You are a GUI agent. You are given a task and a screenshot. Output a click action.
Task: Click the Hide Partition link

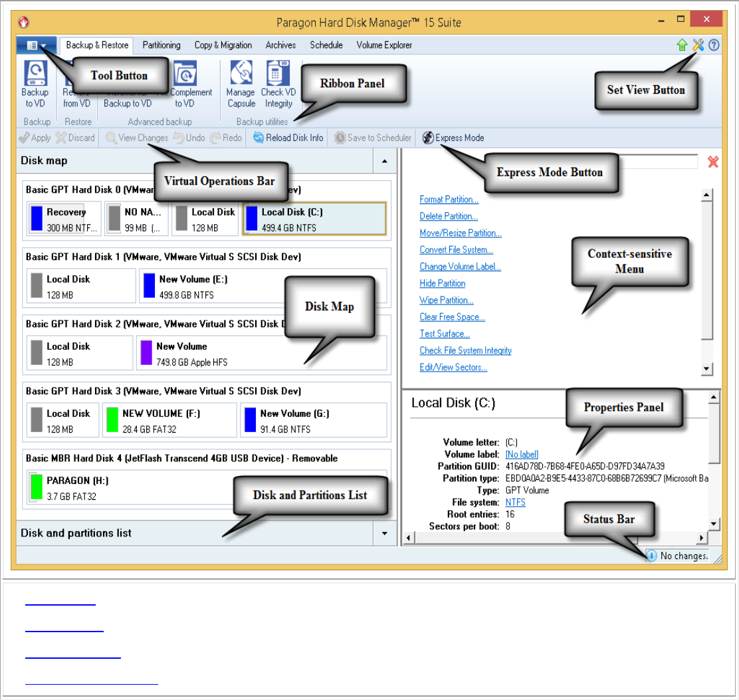(x=442, y=283)
